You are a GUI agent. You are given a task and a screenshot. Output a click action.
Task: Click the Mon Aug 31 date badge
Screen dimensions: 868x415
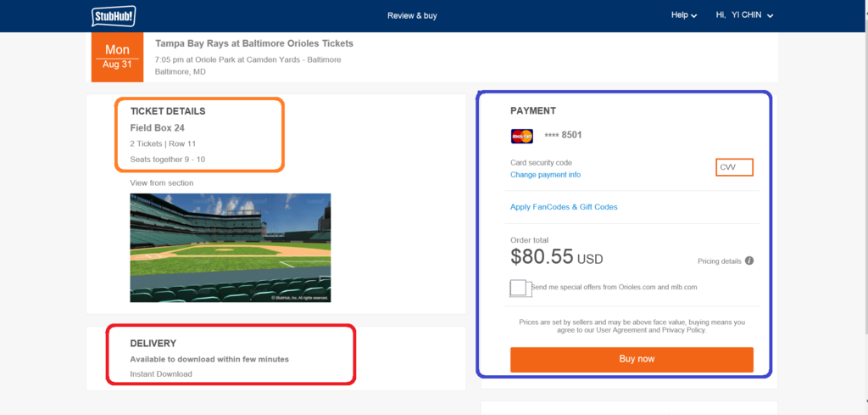[x=117, y=58]
